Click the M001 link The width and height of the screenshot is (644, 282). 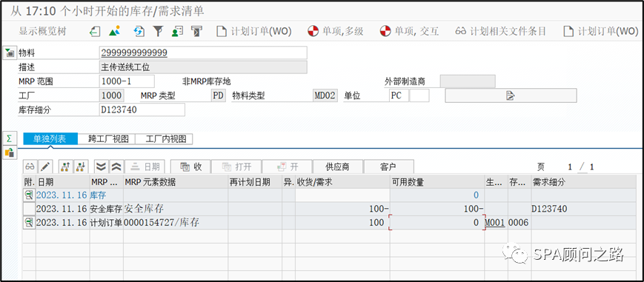(495, 223)
